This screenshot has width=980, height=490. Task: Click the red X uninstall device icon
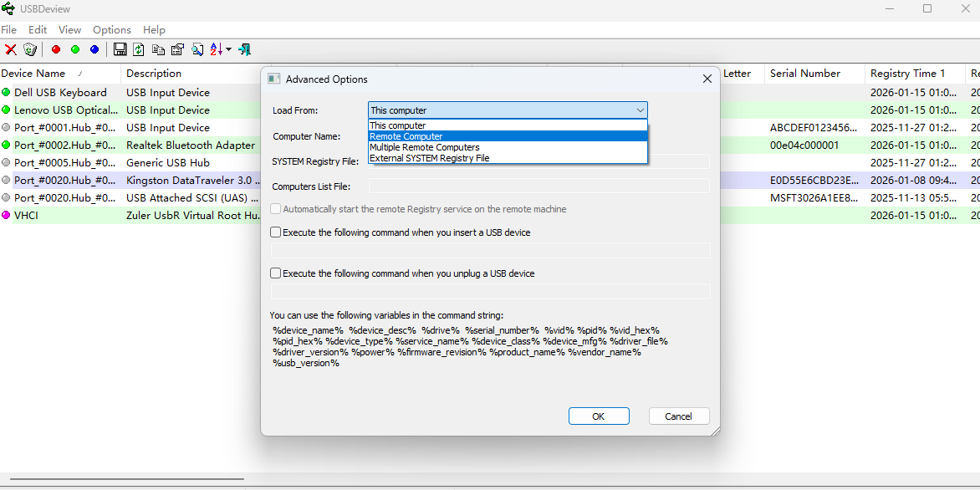[x=11, y=50]
